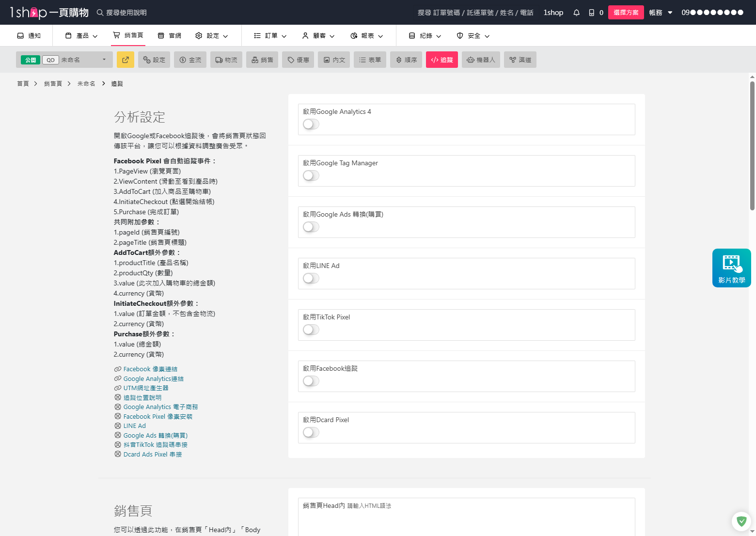Open the 顧客 customers menu
Image resolution: width=756 pixels, height=536 pixels.
pyautogui.click(x=318, y=35)
